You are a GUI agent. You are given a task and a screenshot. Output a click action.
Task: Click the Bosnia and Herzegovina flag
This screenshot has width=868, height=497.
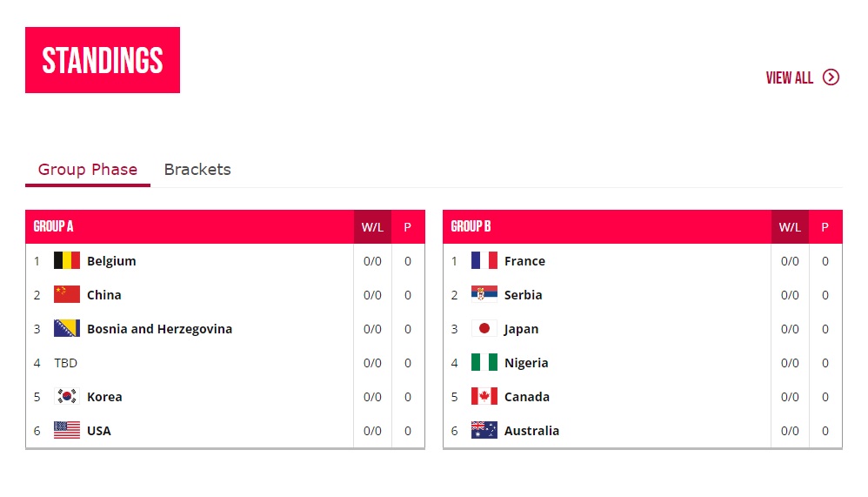point(67,329)
